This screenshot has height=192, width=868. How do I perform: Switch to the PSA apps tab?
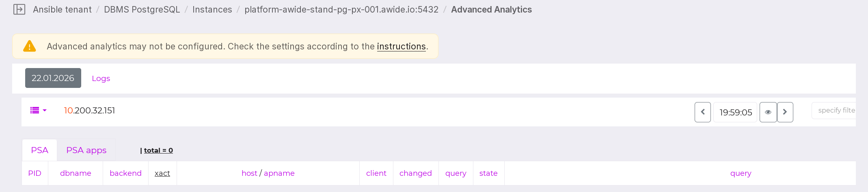(86, 150)
